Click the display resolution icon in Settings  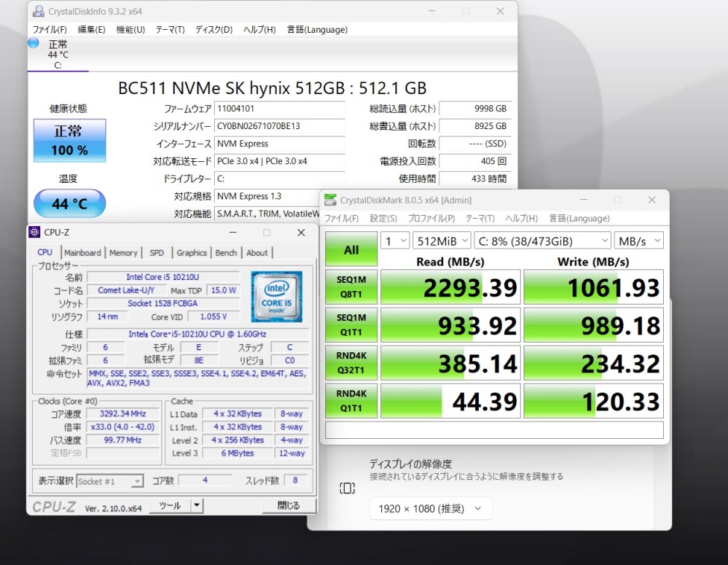click(x=348, y=488)
